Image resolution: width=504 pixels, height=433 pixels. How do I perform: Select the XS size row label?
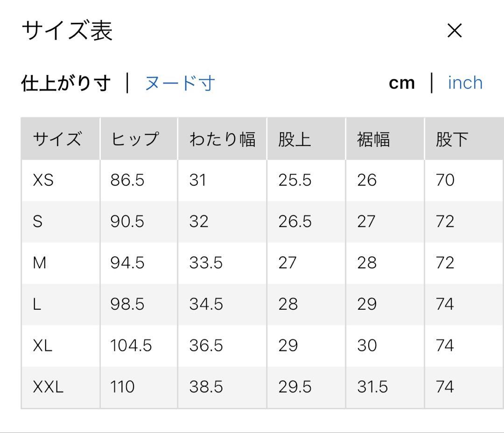click(x=43, y=180)
